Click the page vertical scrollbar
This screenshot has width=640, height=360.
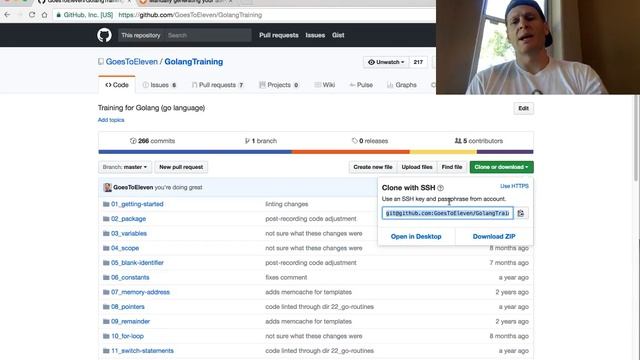tap(637, 139)
